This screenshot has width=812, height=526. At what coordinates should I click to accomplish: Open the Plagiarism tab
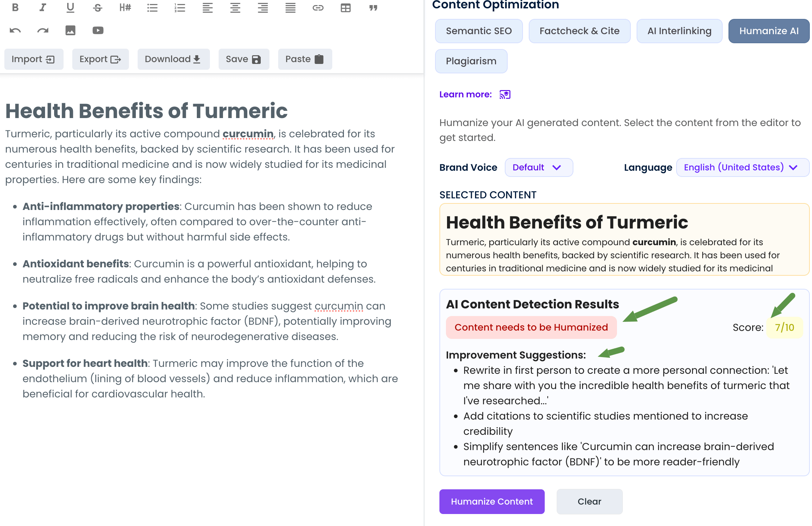coord(471,61)
